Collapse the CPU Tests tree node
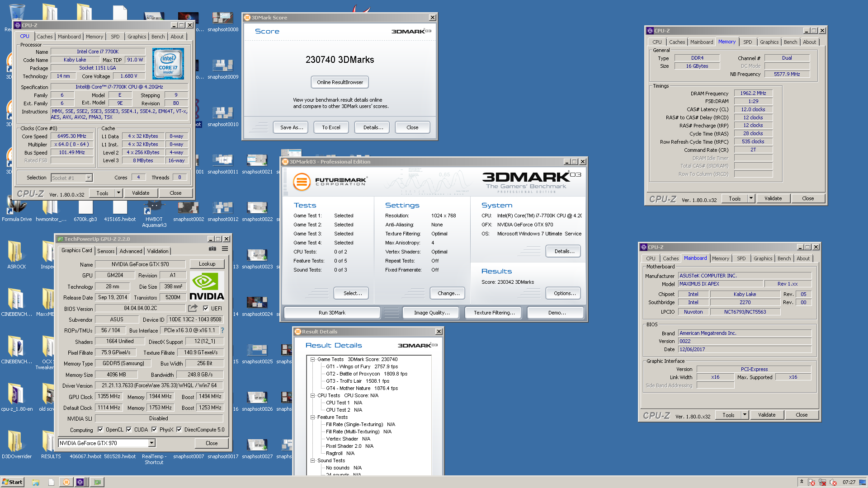Image resolution: width=868 pixels, height=488 pixels. (312, 395)
